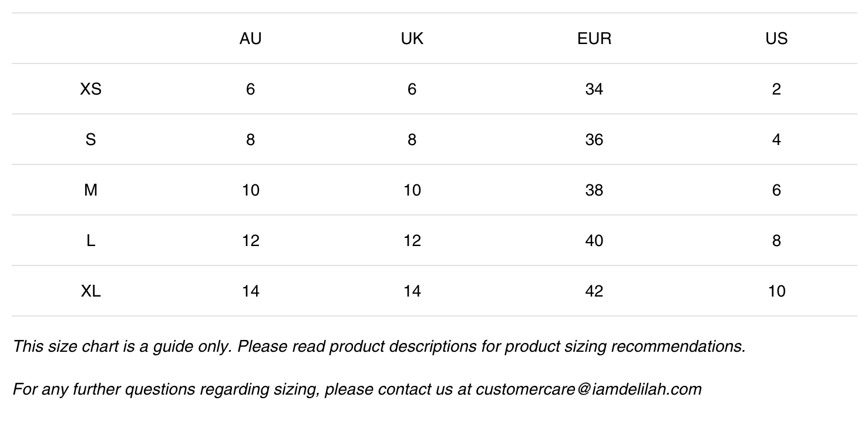The width and height of the screenshot is (868, 424).
Task: Click the US size for XS row
Action: click(x=776, y=89)
